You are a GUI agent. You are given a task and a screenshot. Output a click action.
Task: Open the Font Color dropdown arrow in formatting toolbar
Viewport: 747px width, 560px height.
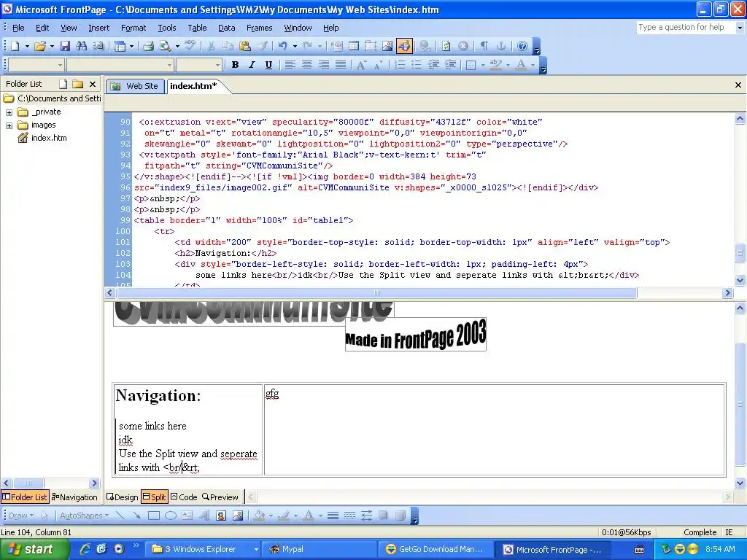533,65
